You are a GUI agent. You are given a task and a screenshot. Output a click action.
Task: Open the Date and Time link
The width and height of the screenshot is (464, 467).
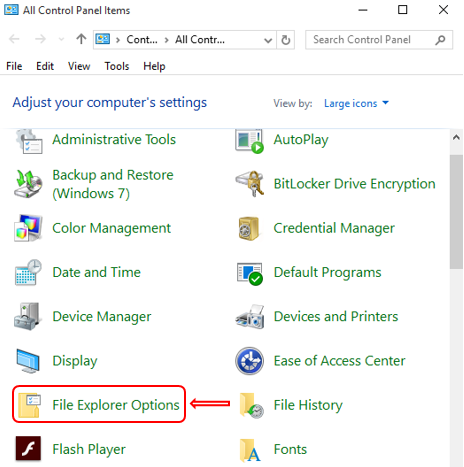coord(97,272)
